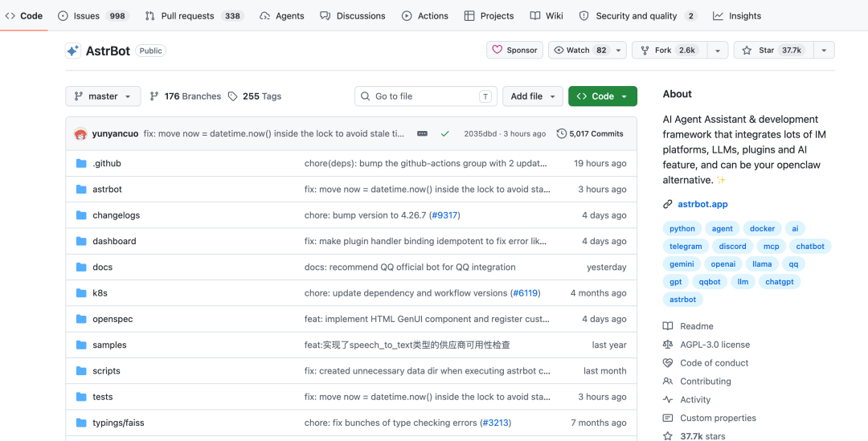Open the openspec folder
Viewport: 868px width, 441px height.
click(113, 319)
